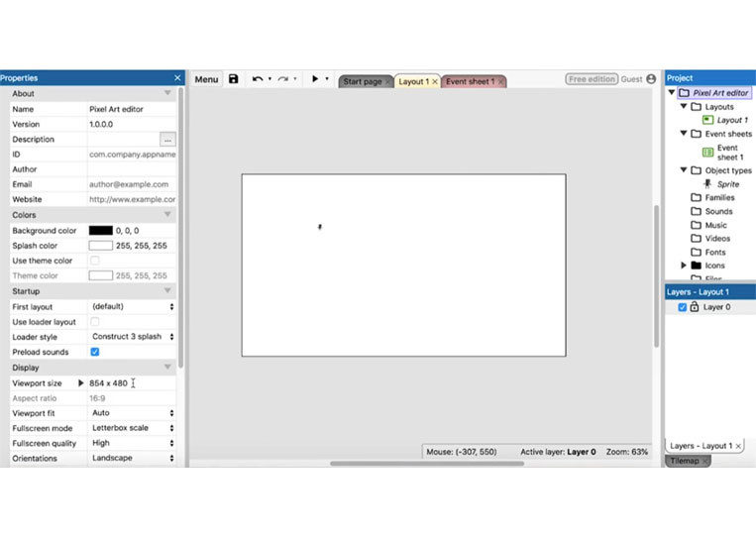Select the Music folder
Screen dimensions: 756x536
(708, 225)
